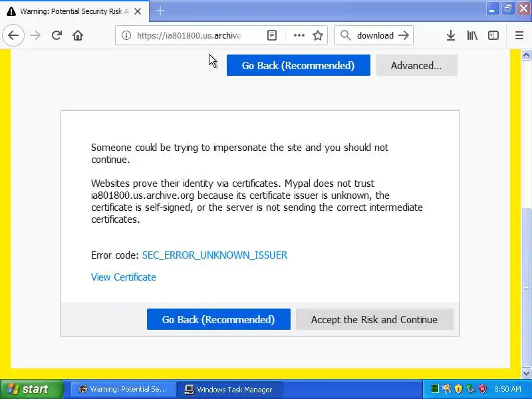Click the top Go Back (Recommended) button
The width and height of the screenshot is (532, 399).
click(298, 65)
